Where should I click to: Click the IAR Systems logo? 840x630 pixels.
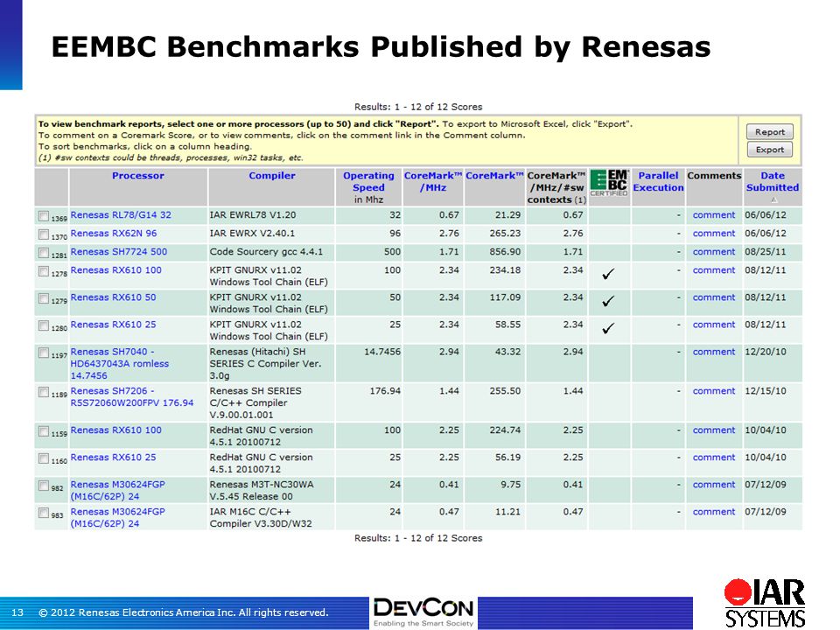[x=765, y=603]
